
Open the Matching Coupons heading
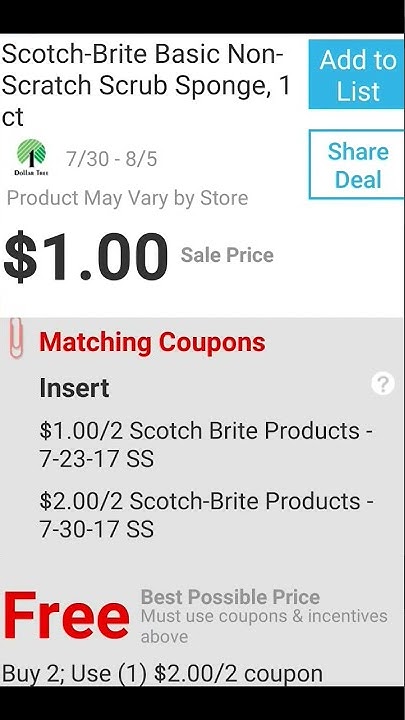152,342
